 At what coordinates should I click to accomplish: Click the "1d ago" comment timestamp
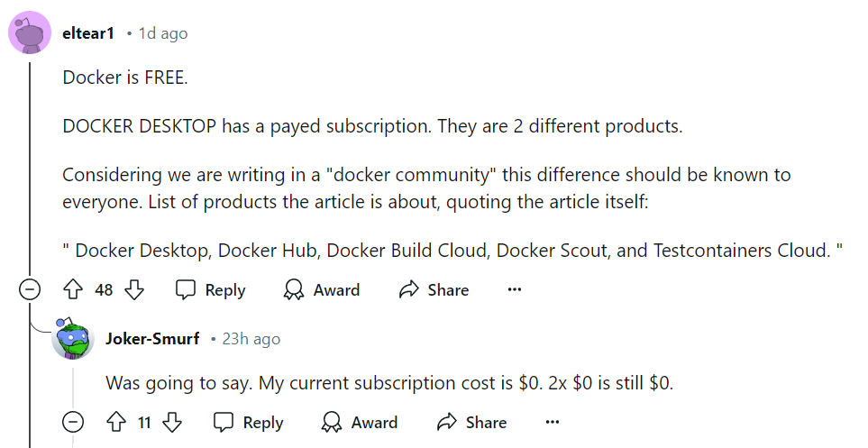[163, 33]
